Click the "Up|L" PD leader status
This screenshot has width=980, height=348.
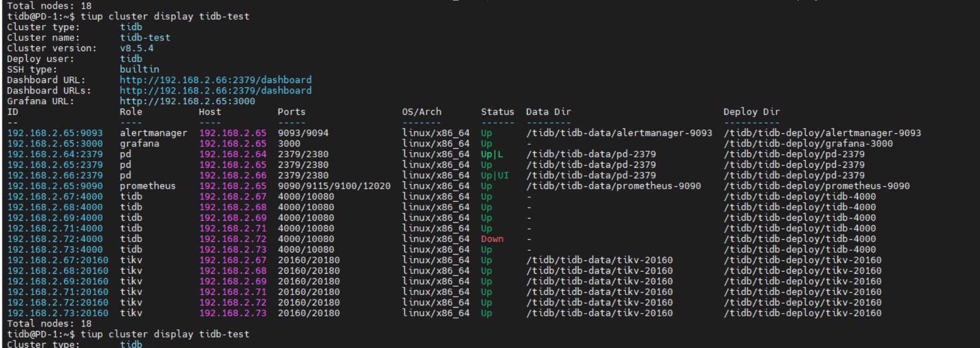(x=492, y=154)
